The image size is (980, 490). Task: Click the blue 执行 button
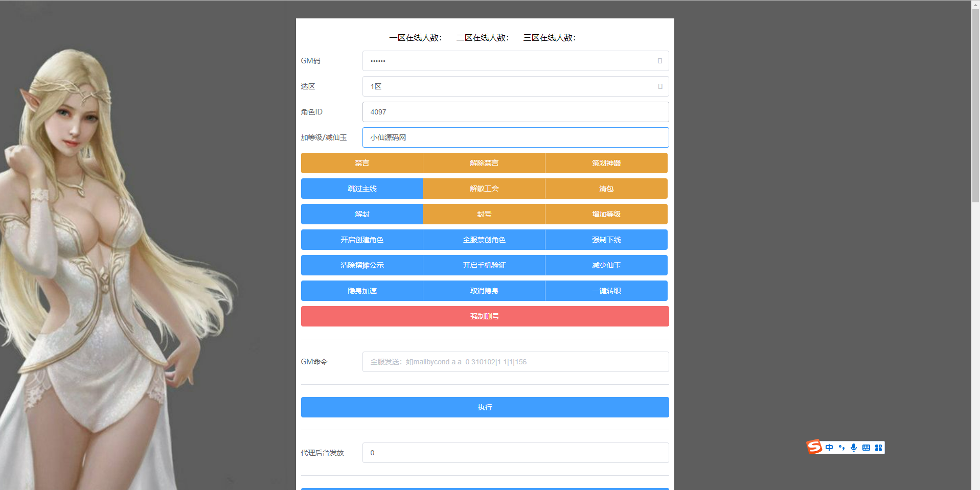(x=485, y=407)
